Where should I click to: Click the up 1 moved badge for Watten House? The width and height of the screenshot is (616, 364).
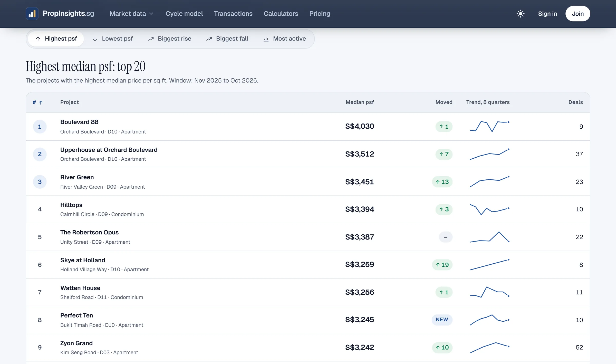point(444,292)
